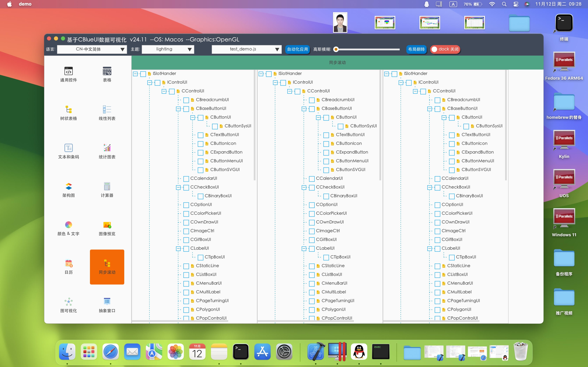Select the 树状表格 tree table icon
Image resolution: width=588 pixels, height=367 pixels.
tap(69, 110)
